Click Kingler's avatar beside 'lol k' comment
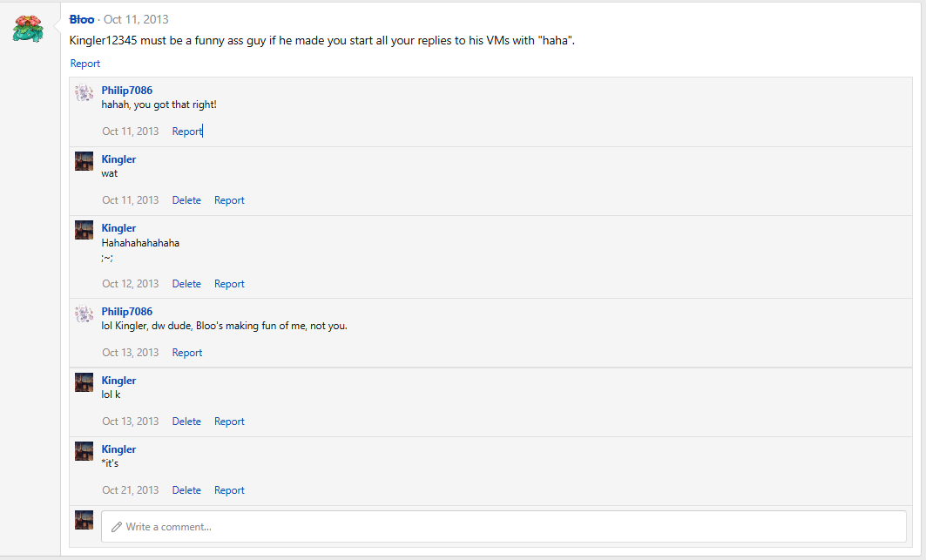Image resolution: width=926 pixels, height=560 pixels. tap(84, 382)
